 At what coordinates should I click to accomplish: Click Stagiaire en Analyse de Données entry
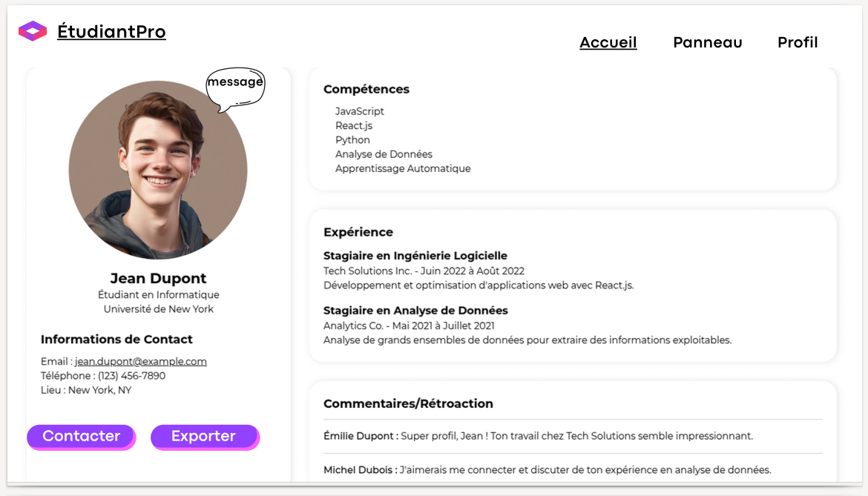[x=415, y=311]
